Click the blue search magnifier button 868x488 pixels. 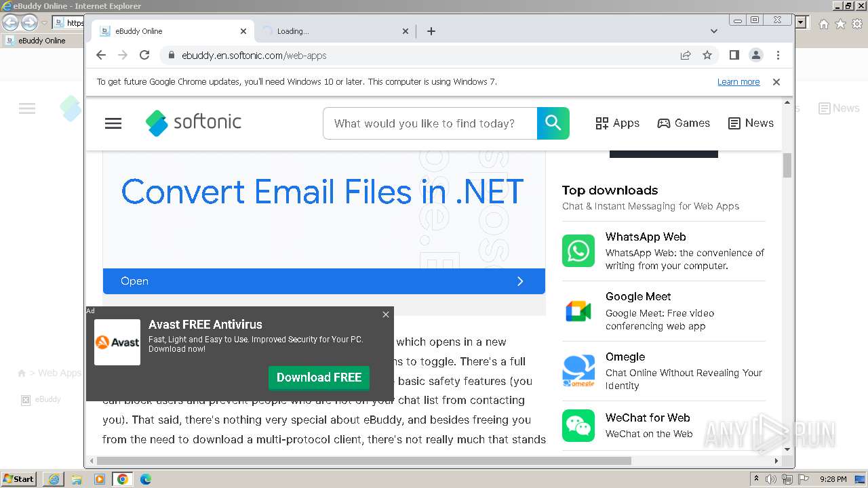pos(553,123)
